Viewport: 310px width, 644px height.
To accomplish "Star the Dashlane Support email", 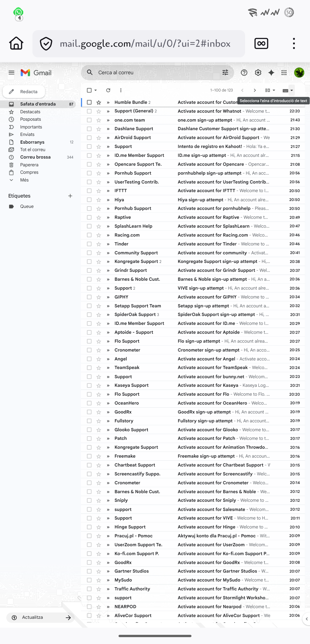I will pos(99,129).
